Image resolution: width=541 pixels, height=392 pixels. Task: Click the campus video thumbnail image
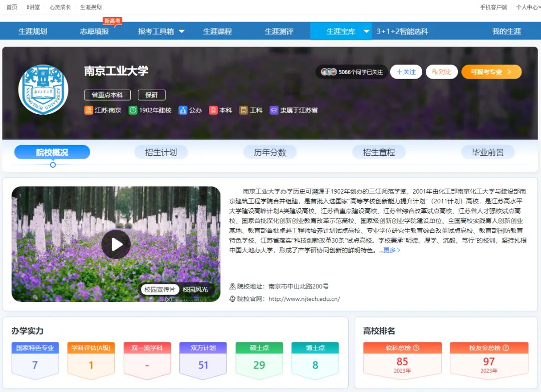[x=116, y=244]
